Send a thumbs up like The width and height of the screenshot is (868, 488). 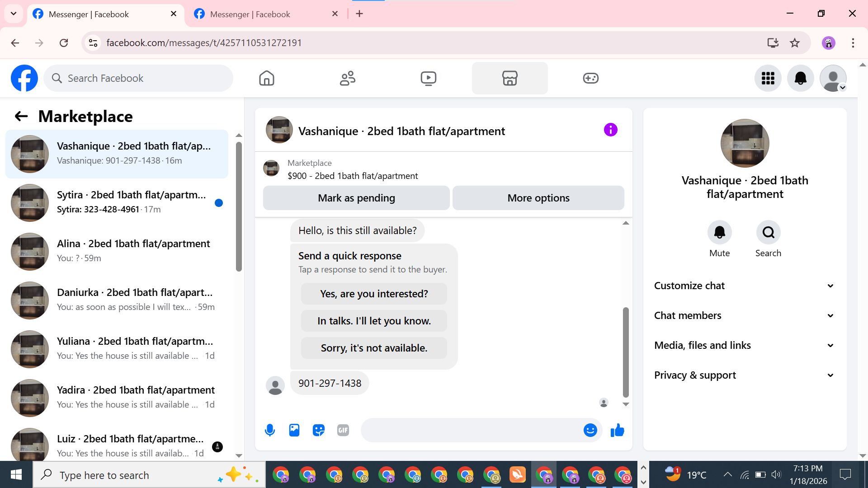[617, 430]
